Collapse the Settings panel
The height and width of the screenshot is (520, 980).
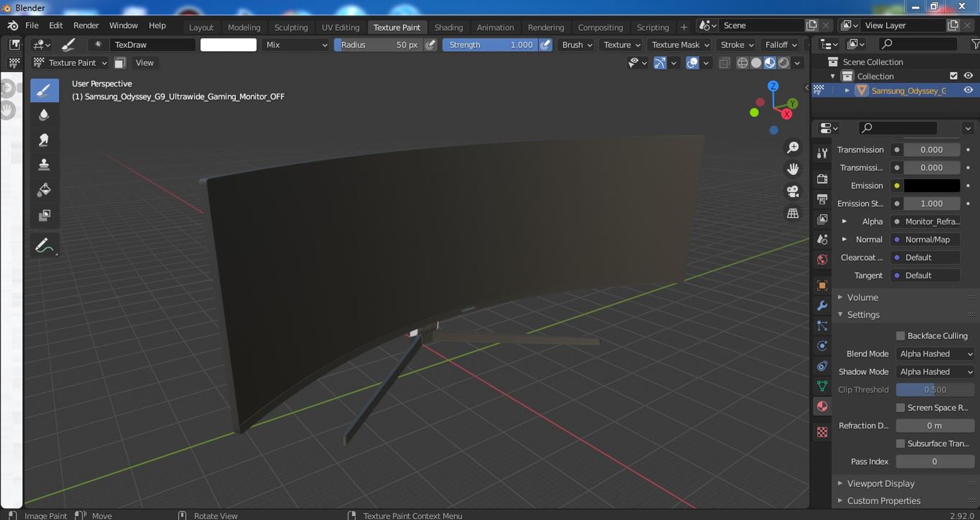pyautogui.click(x=863, y=315)
